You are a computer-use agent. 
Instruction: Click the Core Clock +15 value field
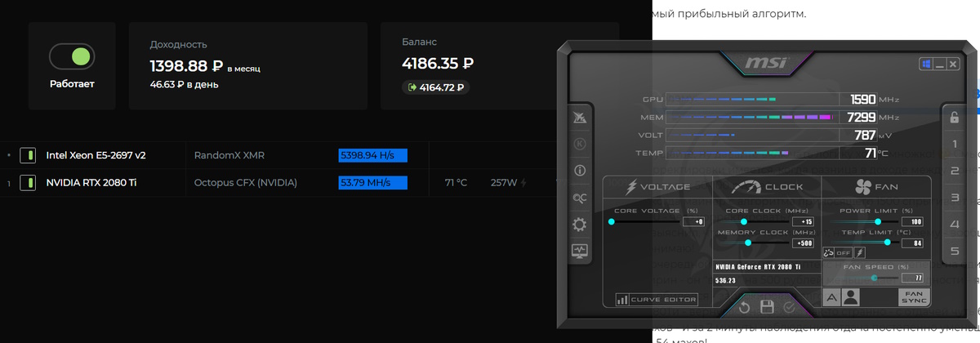click(x=804, y=221)
